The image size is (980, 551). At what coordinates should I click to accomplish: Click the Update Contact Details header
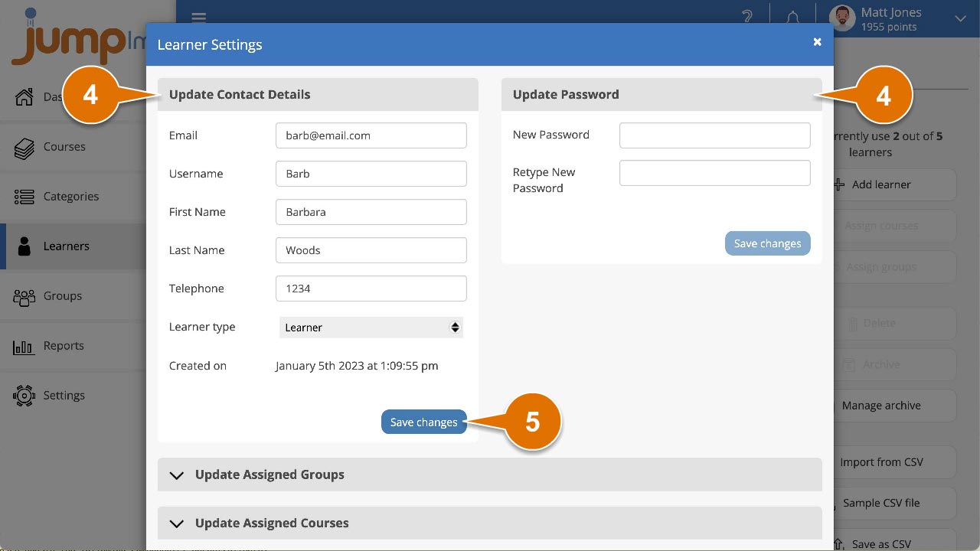(318, 94)
